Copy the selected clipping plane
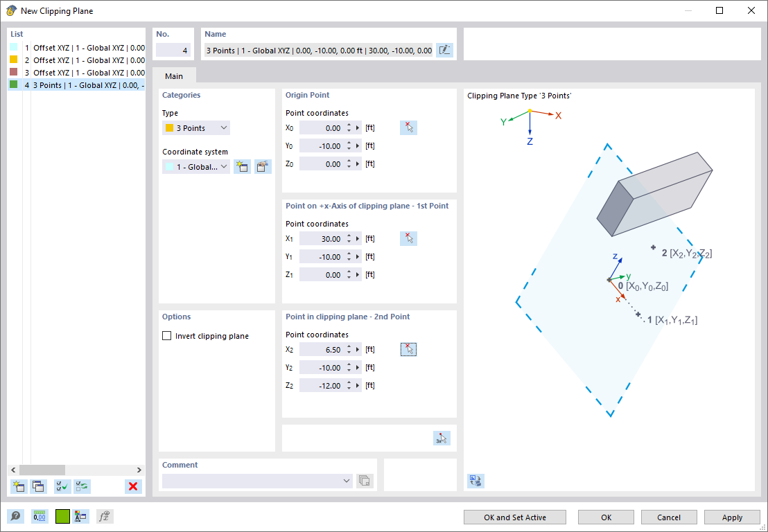Viewport: 768px width, 532px height. point(39,486)
